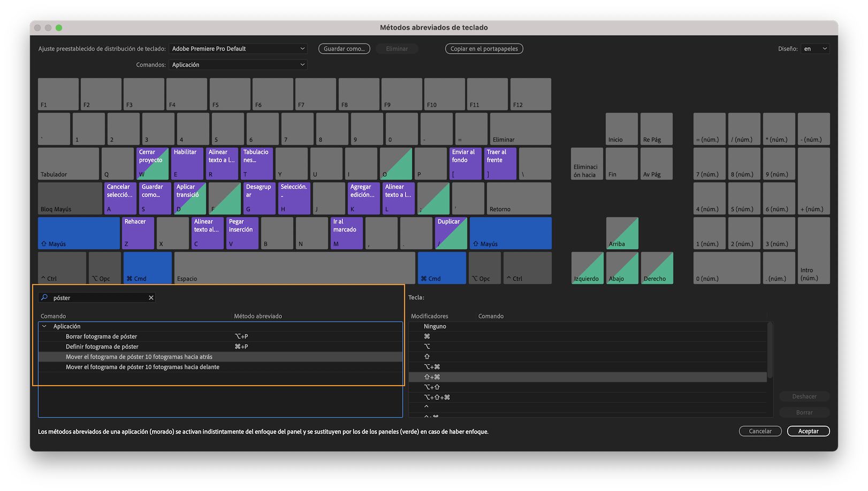Collapse the Aplicación command group

(x=44, y=326)
